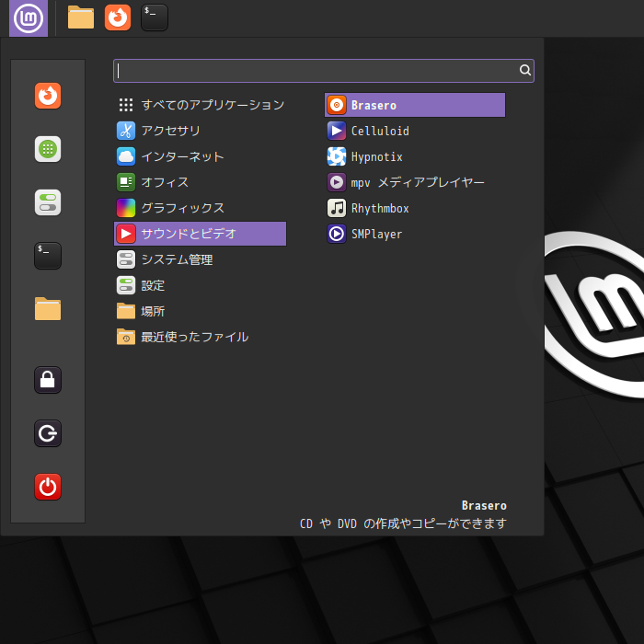Launch mpv メディアプレイヤー

(x=417, y=183)
